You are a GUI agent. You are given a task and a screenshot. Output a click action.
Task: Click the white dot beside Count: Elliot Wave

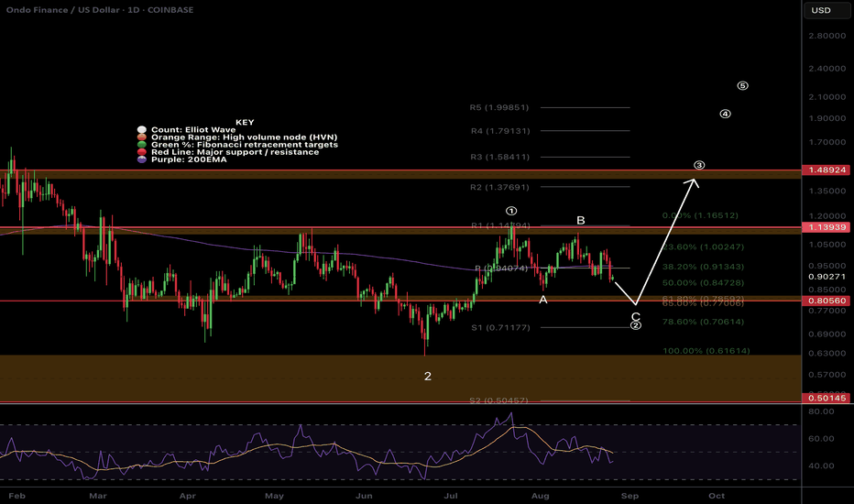pyautogui.click(x=140, y=129)
